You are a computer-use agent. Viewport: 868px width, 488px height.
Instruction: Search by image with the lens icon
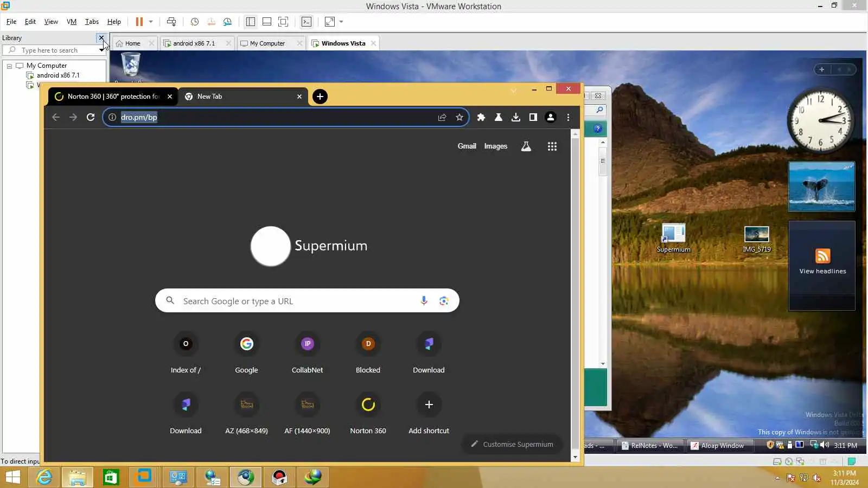click(444, 301)
